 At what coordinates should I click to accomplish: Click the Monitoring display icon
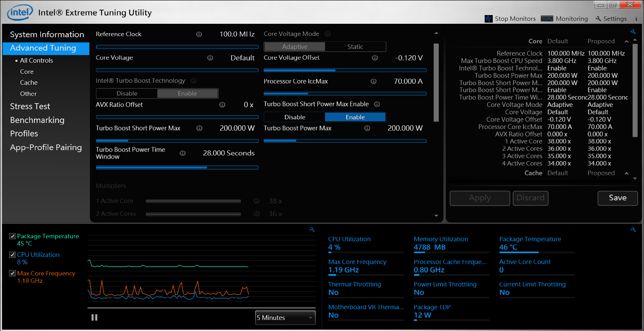pos(547,19)
